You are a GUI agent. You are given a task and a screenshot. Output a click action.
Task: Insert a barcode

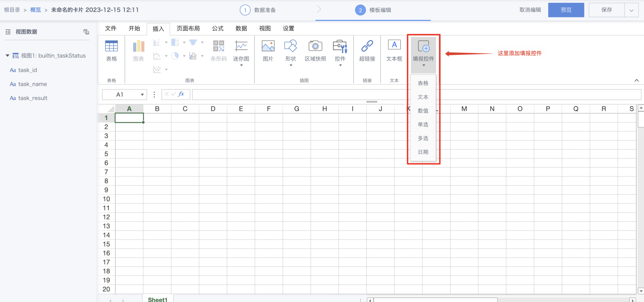click(x=219, y=51)
